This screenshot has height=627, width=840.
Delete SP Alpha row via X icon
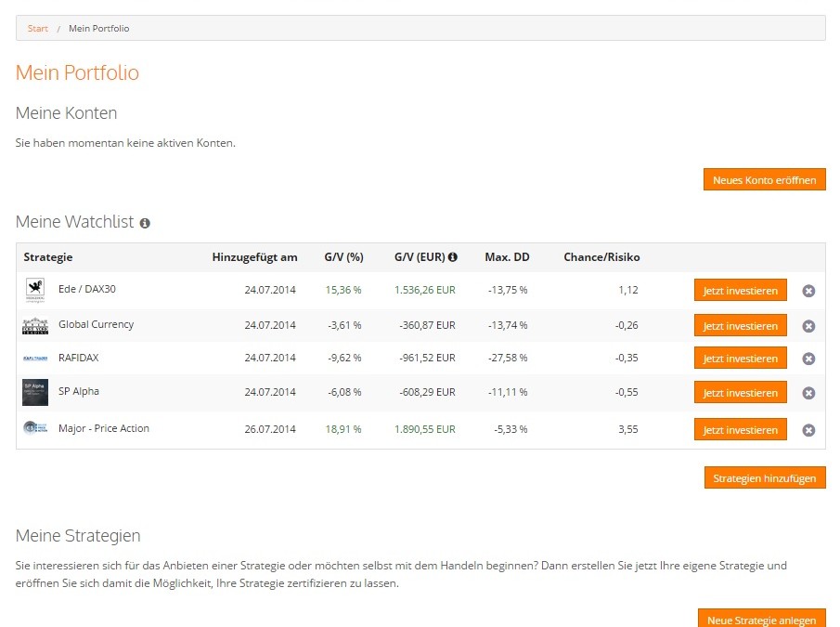coord(808,393)
